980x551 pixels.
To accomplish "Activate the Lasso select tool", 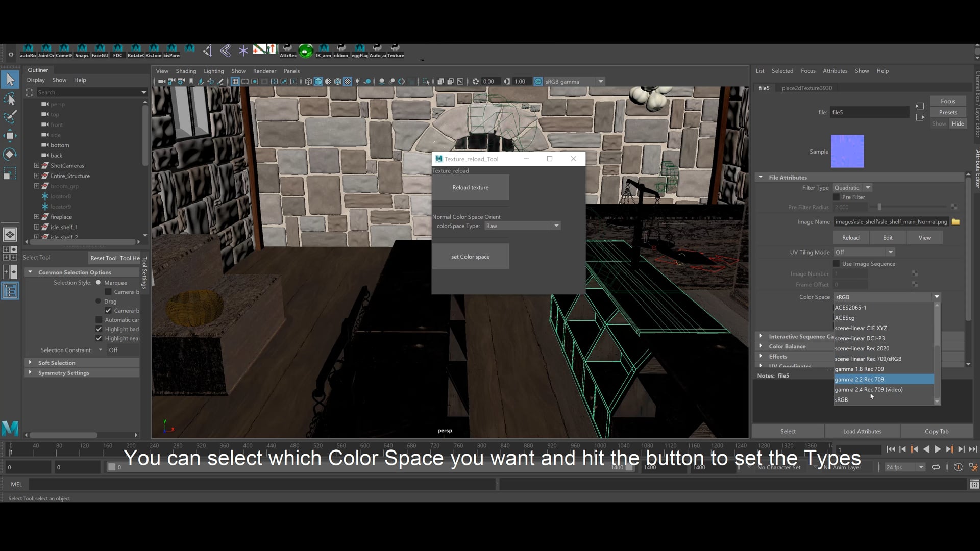I will point(10,98).
